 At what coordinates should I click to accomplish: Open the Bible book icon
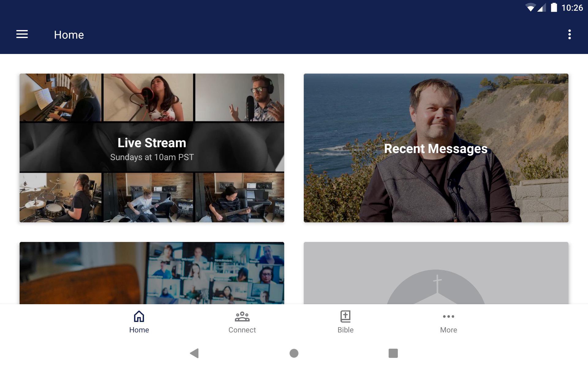click(x=345, y=316)
